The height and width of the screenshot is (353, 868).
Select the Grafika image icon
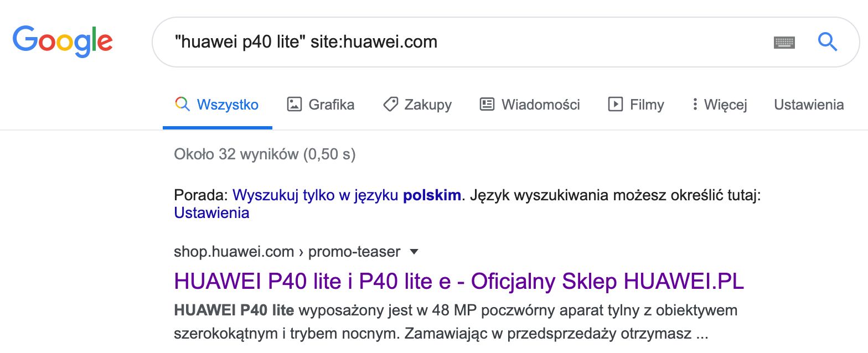tap(294, 104)
